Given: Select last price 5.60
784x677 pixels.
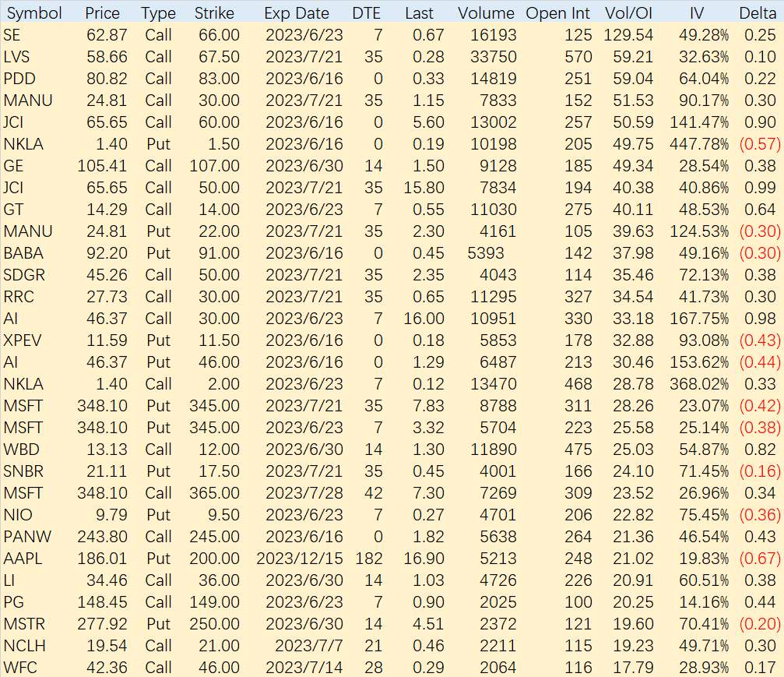Looking at the screenshot, I should coord(428,122).
